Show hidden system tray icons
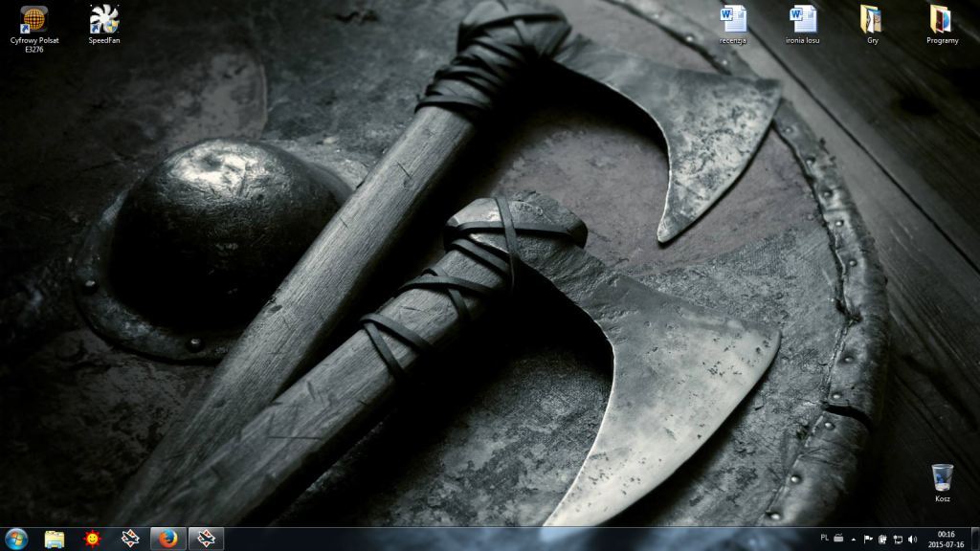Image resolution: width=980 pixels, height=551 pixels. (854, 540)
